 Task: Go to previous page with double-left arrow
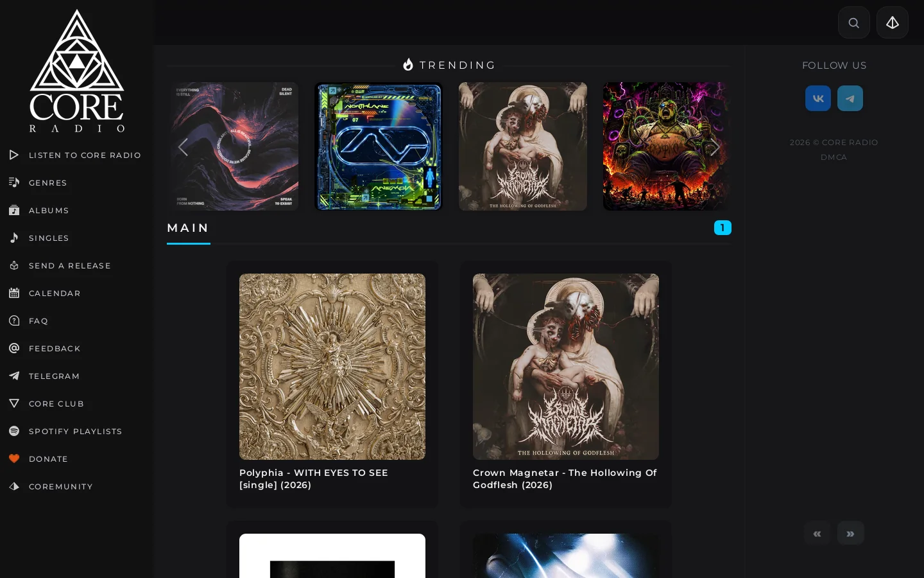coord(817,533)
